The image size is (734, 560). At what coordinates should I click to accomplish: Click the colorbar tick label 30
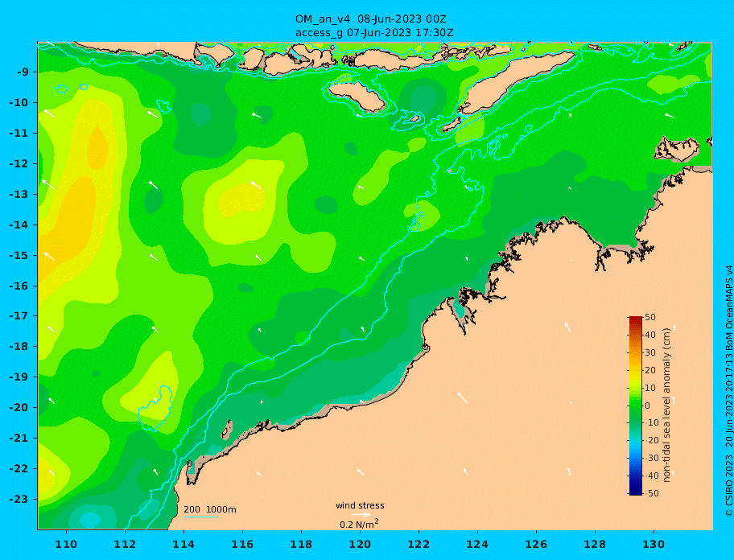650,352
